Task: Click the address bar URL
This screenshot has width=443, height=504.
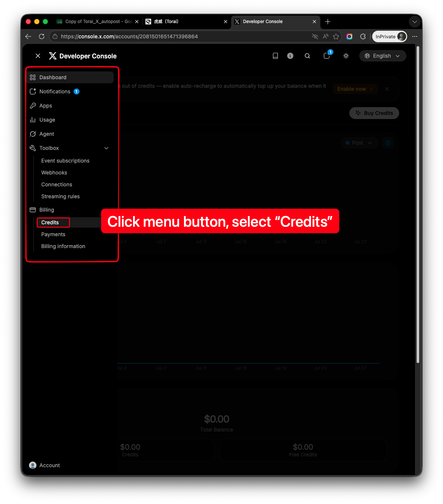Action: [x=129, y=36]
